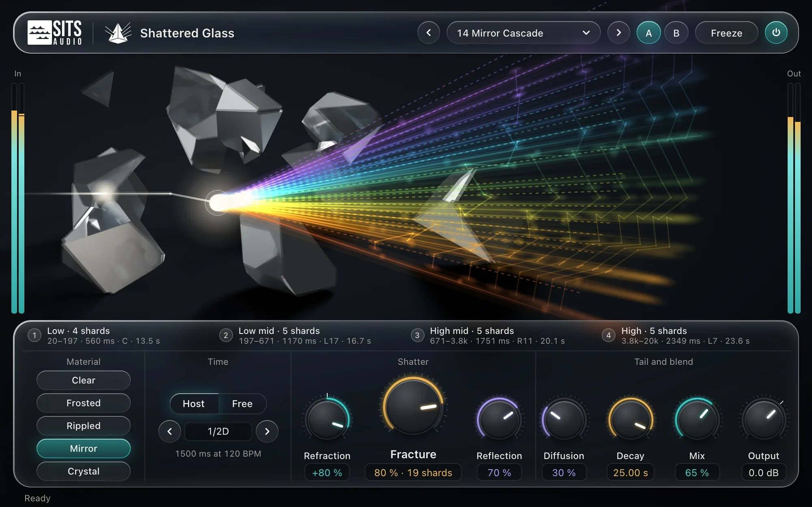Click the +80 % Refraction value
Image resolution: width=812 pixels, height=507 pixels.
[x=327, y=472]
